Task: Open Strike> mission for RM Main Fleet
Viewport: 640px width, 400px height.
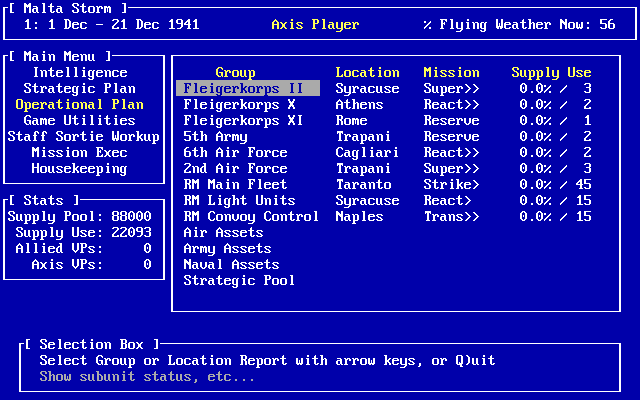Action: coord(451,184)
